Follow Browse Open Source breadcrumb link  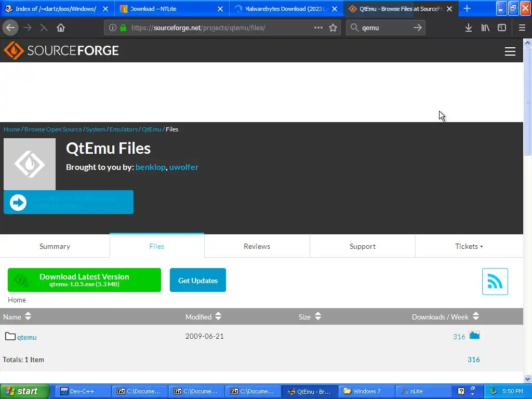click(54, 129)
